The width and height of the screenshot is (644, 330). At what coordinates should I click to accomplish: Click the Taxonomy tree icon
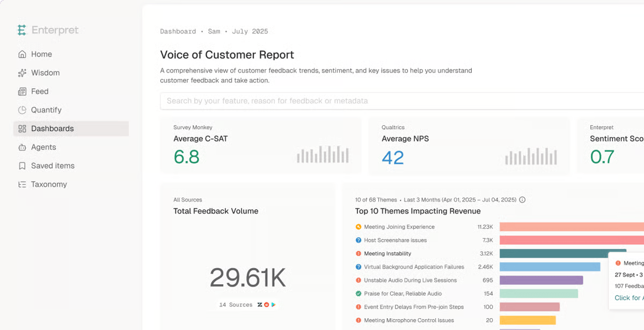click(22, 184)
